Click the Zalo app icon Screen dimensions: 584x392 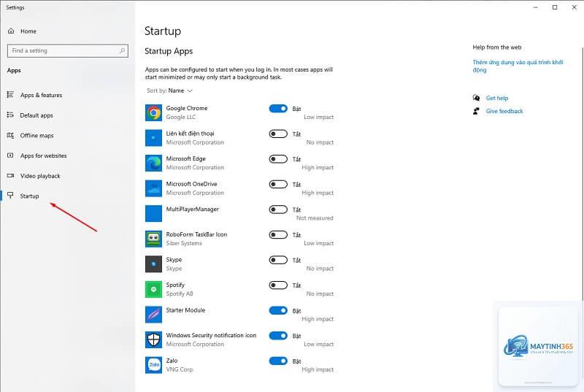pos(153,365)
